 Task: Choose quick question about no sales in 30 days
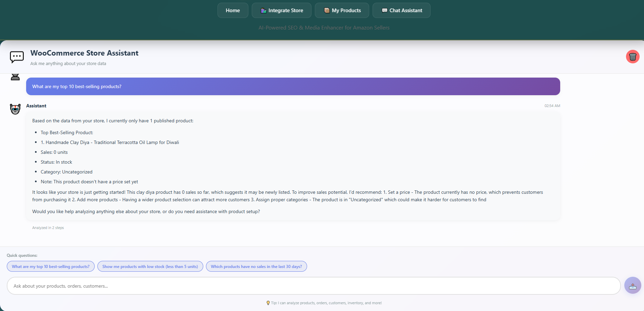coord(256,266)
